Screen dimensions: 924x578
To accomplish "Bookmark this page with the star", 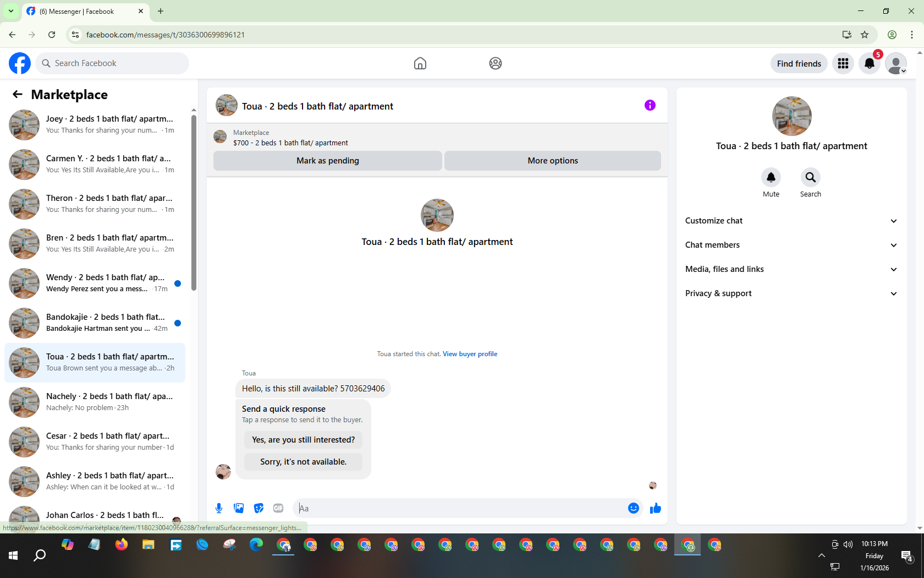I will coord(865,35).
